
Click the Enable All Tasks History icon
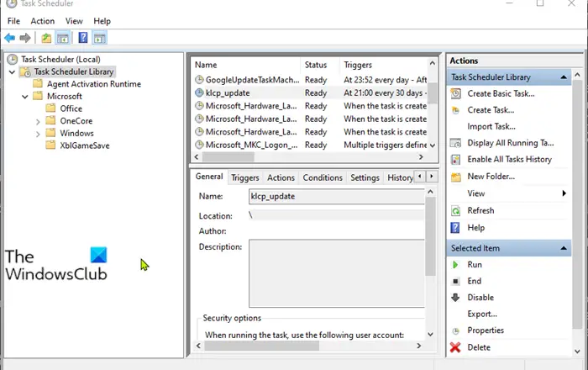(x=455, y=160)
